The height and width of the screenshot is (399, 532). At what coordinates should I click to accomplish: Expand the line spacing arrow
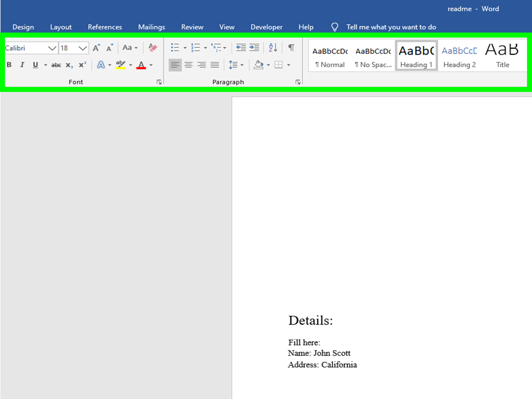(242, 65)
